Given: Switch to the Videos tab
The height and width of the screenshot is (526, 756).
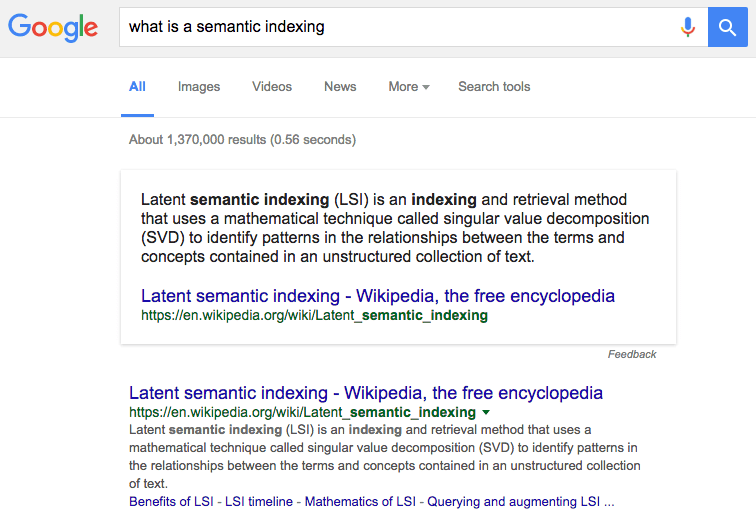Looking at the screenshot, I should pyautogui.click(x=272, y=87).
